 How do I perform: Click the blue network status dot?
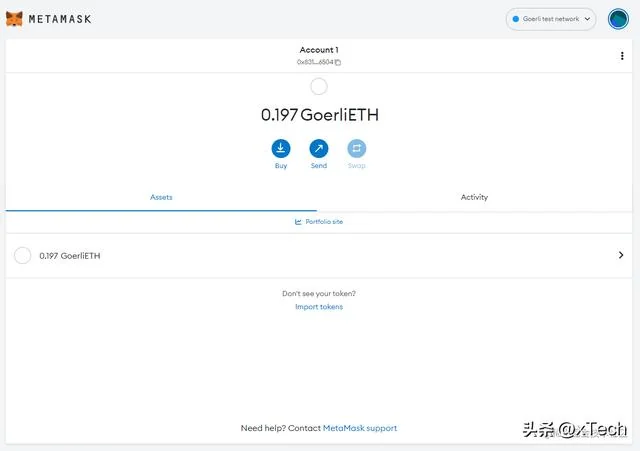[x=516, y=19]
